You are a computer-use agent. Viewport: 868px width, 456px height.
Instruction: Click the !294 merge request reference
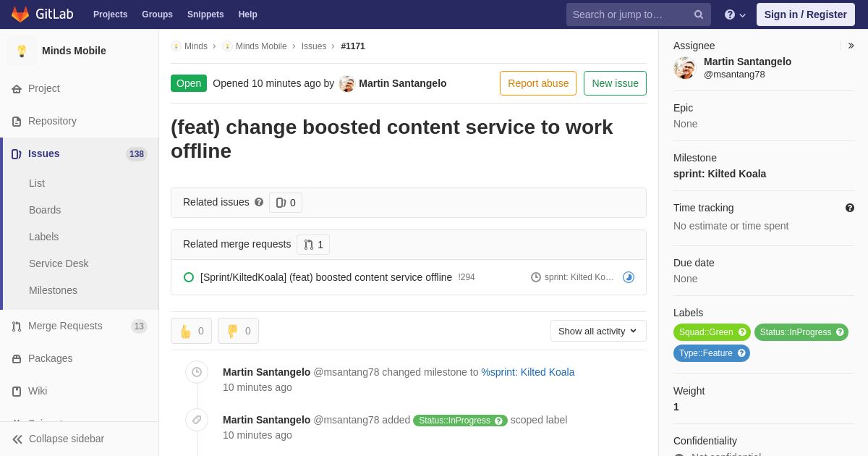coord(467,277)
